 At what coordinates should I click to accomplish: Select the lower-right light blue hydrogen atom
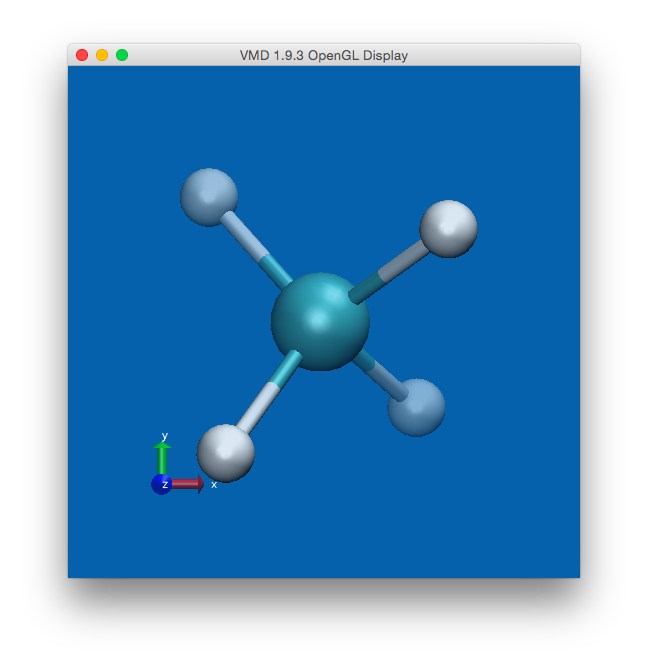416,408
